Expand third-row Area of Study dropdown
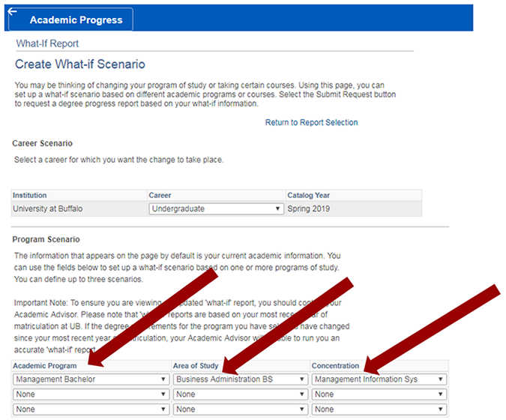Screen dimensions: 506x420 point(240,409)
